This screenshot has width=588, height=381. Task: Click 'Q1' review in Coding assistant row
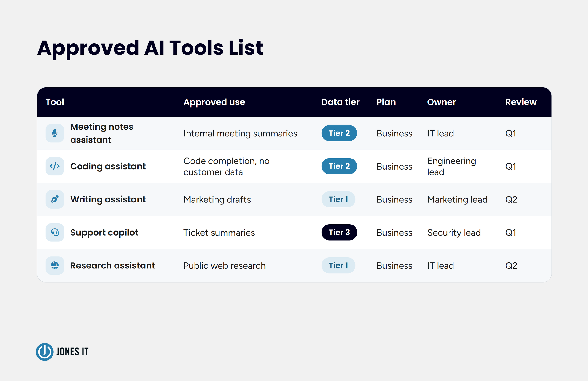coord(511,167)
